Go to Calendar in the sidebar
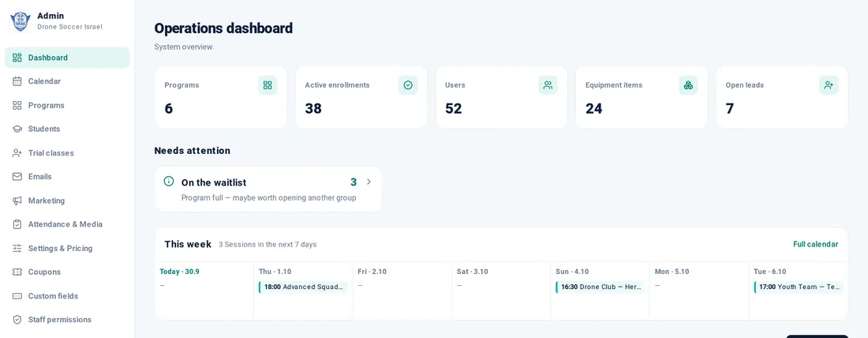This screenshot has width=868, height=338. pyautogui.click(x=67, y=81)
